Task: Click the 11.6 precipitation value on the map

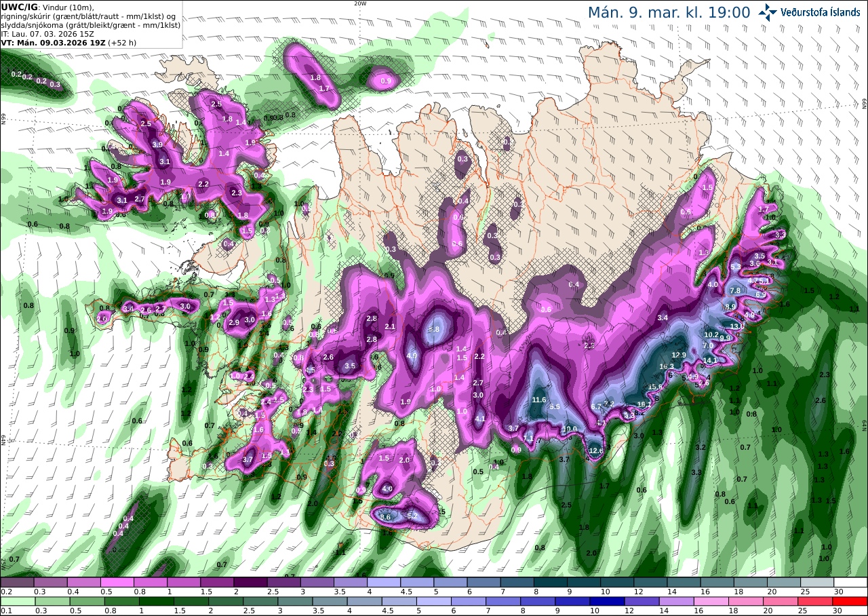Action: 539,400
